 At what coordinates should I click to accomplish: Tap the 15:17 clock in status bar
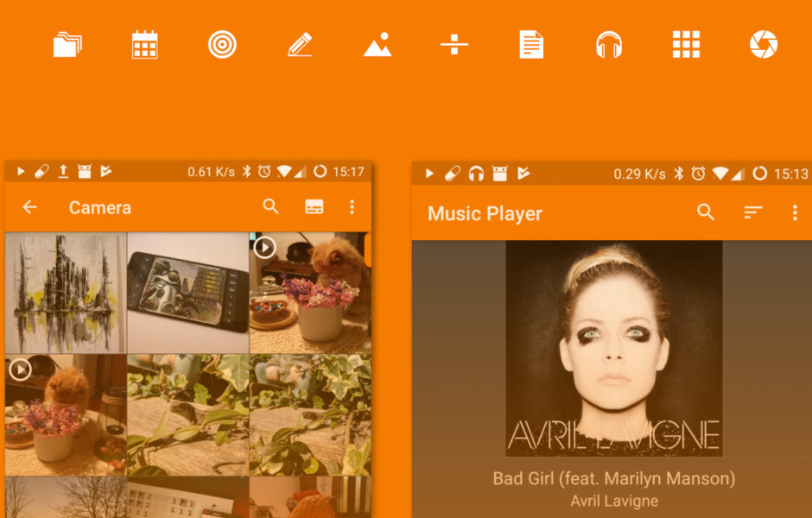coord(348,171)
